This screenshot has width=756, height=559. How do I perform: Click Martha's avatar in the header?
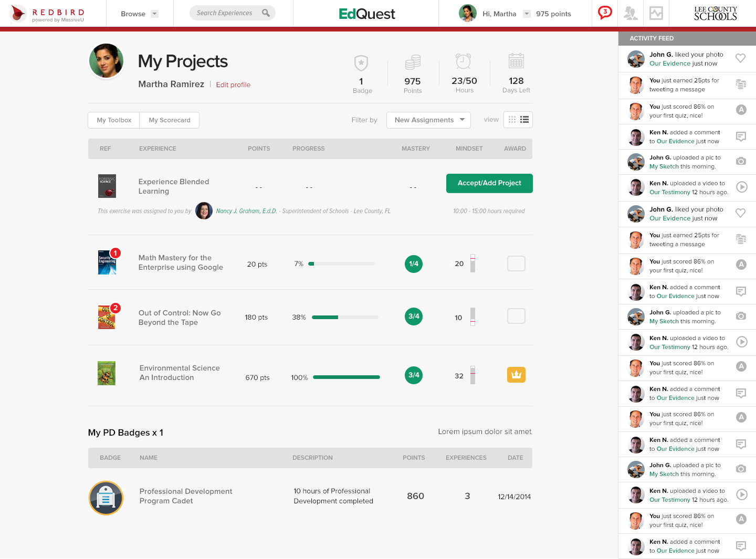[467, 13]
